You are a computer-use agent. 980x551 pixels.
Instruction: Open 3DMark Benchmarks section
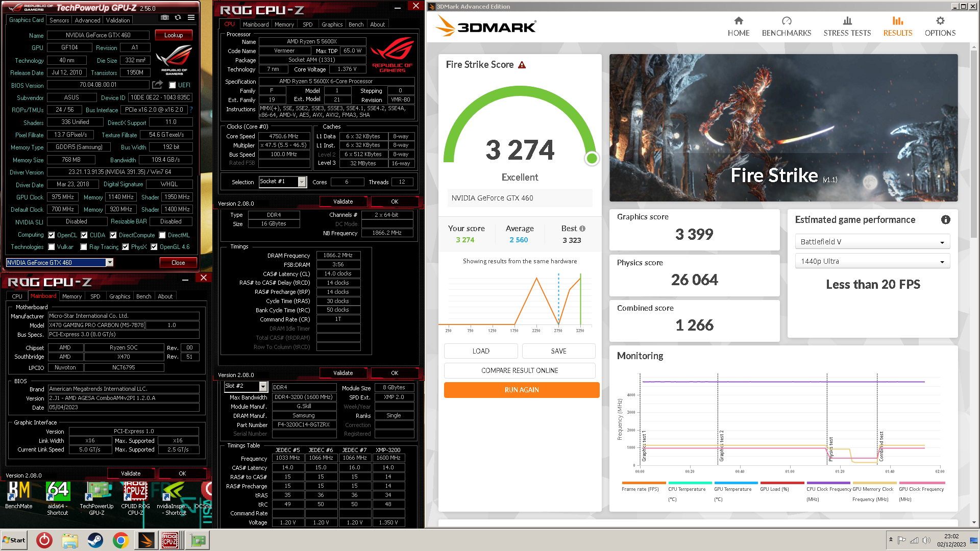pos(786,27)
